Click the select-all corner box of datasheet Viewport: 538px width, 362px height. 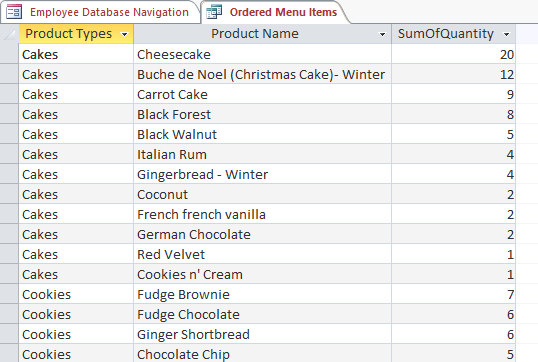(9, 34)
